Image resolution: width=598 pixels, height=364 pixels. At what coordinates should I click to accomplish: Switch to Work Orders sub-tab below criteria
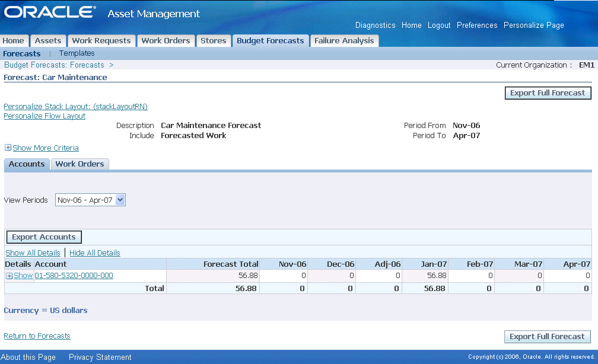tap(79, 164)
